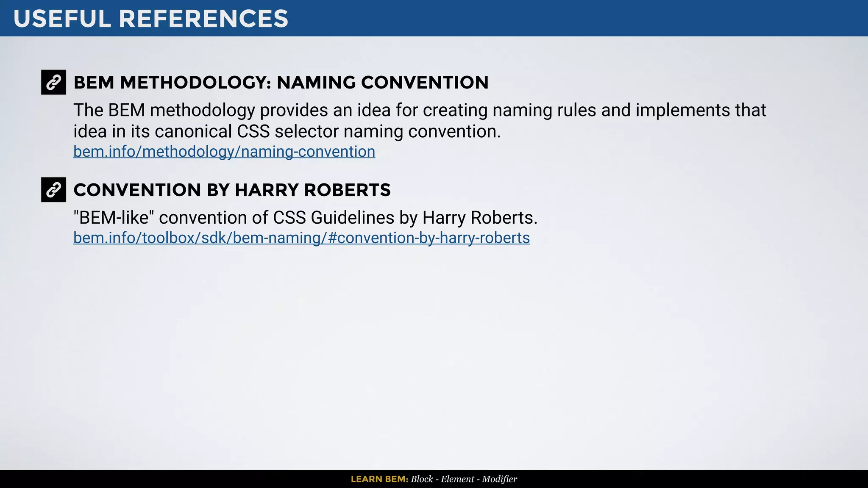
Task: Open the bem.info/methodology/naming-convention link
Action: click(224, 152)
